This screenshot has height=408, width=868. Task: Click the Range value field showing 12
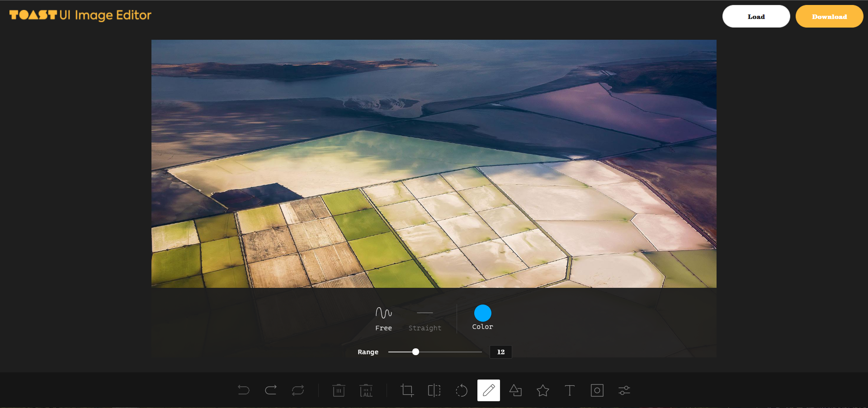click(501, 352)
